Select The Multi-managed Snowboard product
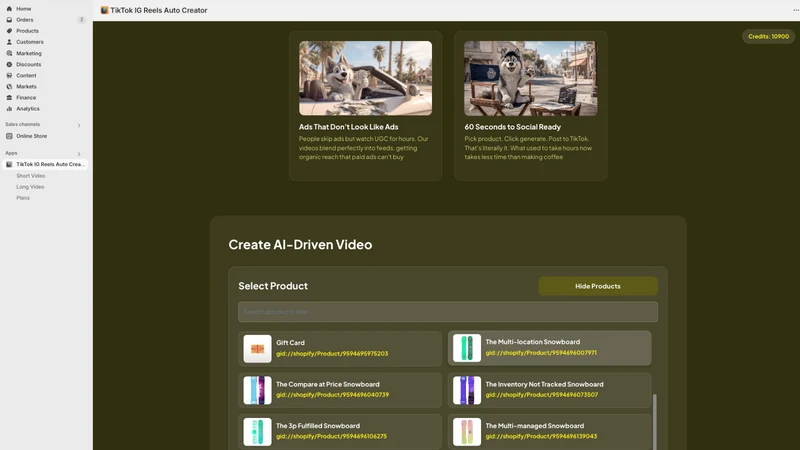This screenshot has height=450, width=800. [549, 432]
